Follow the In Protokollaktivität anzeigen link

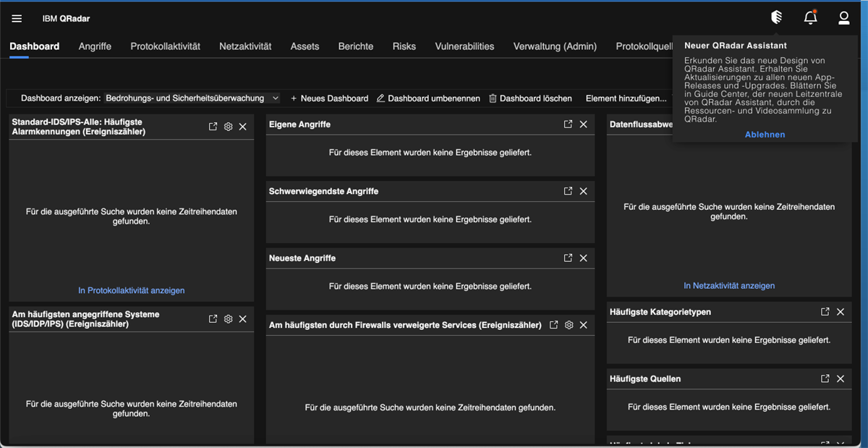click(x=131, y=290)
